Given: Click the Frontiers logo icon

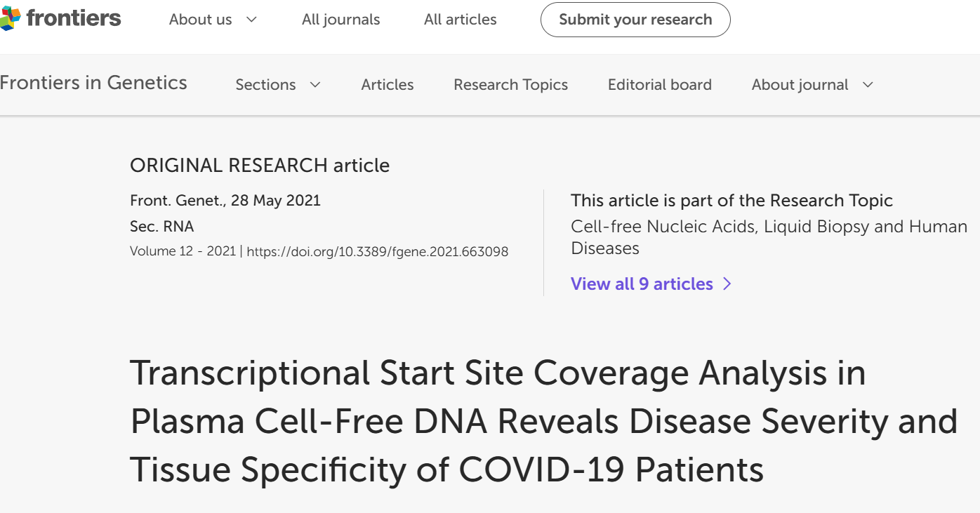Looking at the screenshot, I should (11, 19).
